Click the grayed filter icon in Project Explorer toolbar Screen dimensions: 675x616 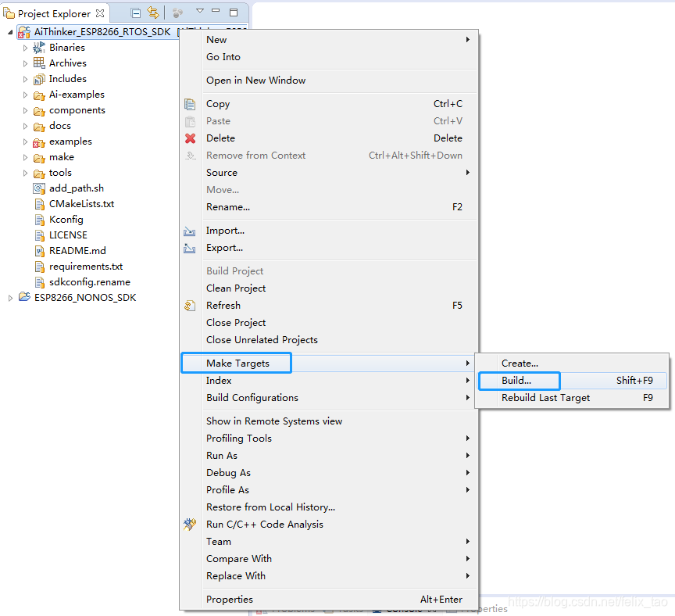pyautogui.click(x=177, y=13)
